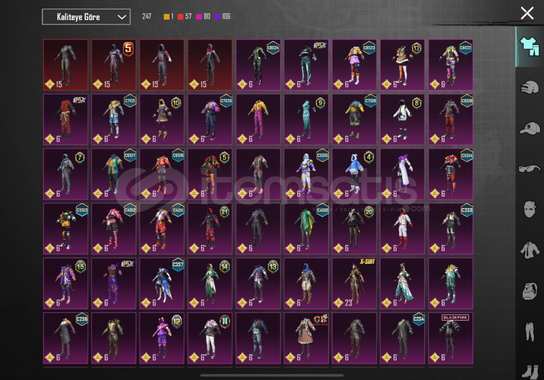Click the dropdown chevron arrow
The width and height of the screenshot is (544, 380).
point(121,17)
